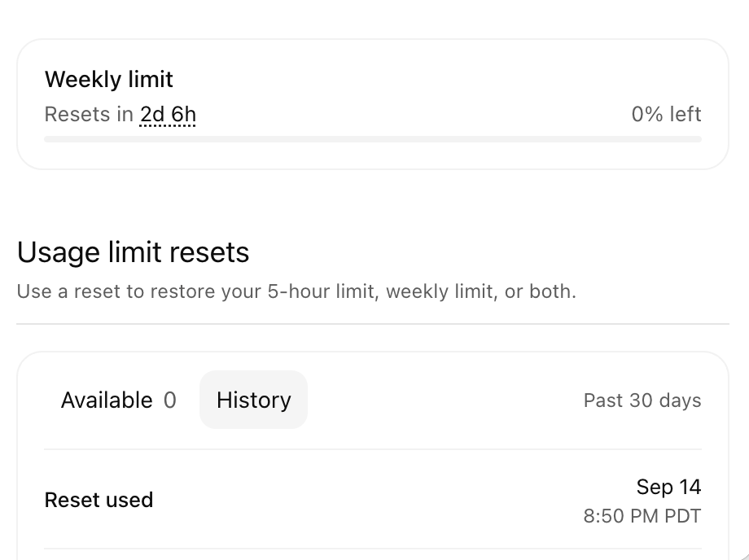Open the "Reset used" history entry

pyautogui.click(x=373, y=500)
